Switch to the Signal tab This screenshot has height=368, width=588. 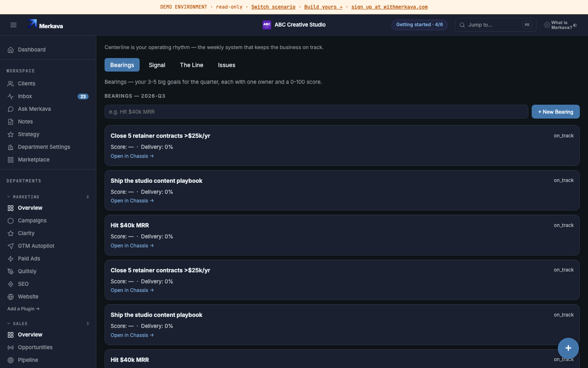[157, 65]
